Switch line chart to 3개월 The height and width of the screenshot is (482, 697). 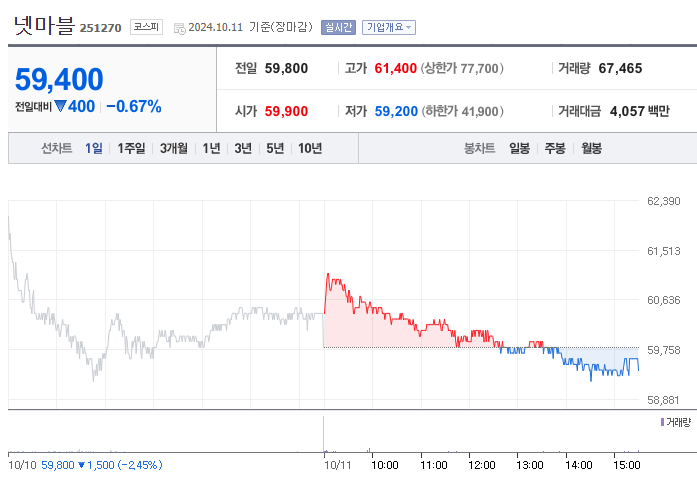[174, 148]
